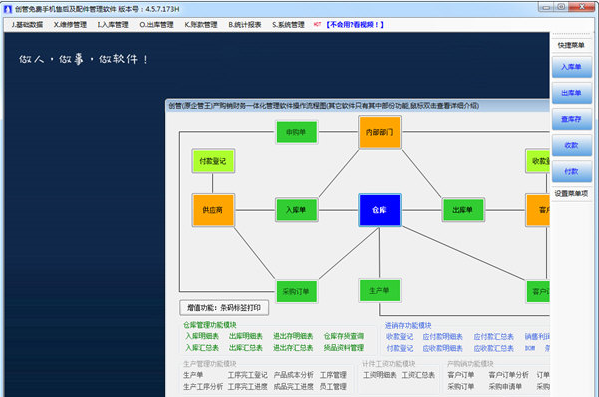Select the blue 仓库 flowchart node

click(x=380, y=210)
